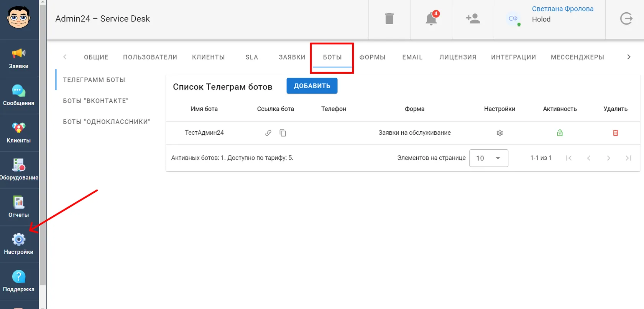Click the sidebar vertical scrollbar
The width and height of the screenshot is (644, 309).
coord(43,146)
